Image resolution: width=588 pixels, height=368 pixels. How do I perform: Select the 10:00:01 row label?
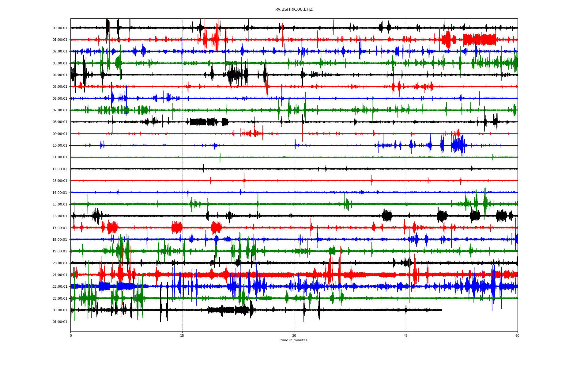(x=60, y=146)
